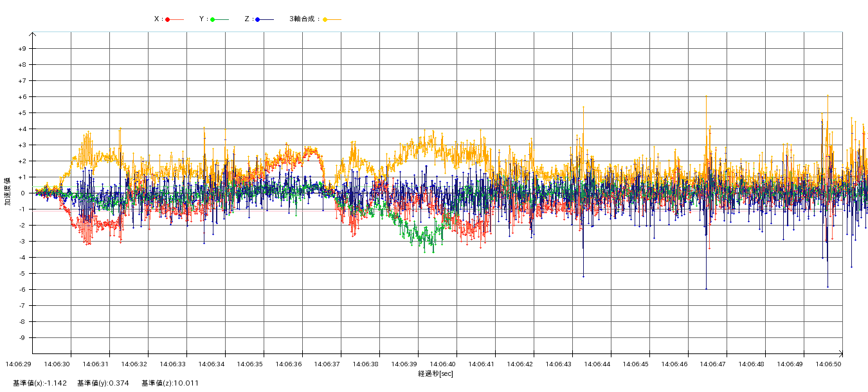Click the 14:06:43 time axis label
The width and height of the screenshot is (868, 392).
(559, 364)
